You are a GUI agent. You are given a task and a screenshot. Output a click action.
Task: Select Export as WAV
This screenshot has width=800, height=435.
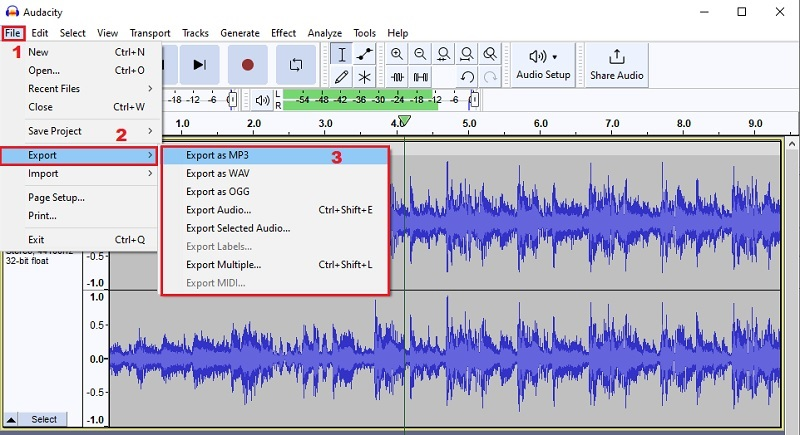pyautogui.click(x=275, y=174)
